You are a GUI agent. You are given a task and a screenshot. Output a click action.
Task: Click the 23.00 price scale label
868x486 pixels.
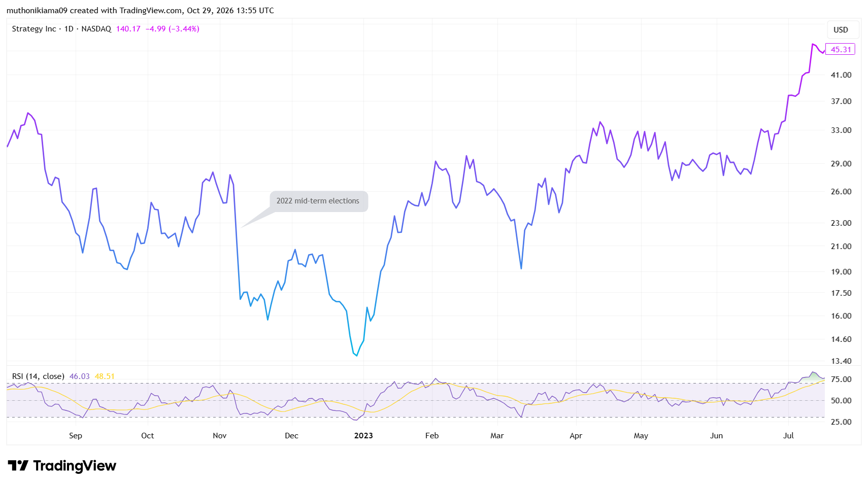point(841,223)
